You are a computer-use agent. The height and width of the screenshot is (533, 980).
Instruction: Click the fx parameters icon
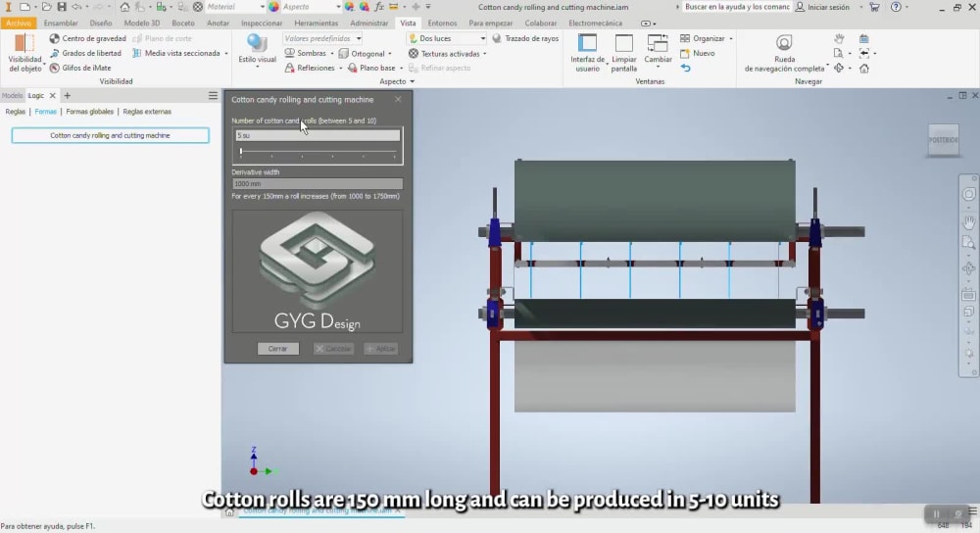click(379, 7)
